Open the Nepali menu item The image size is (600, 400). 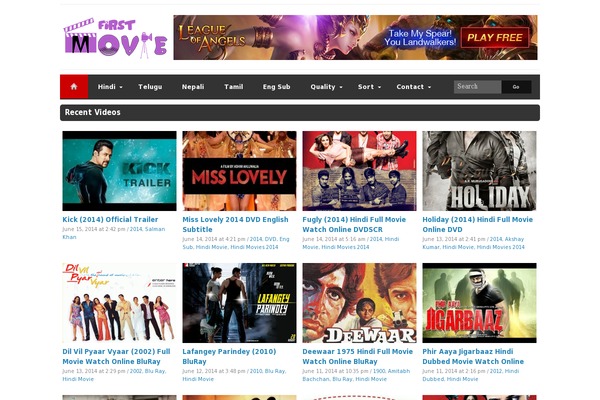click(193, 87)
